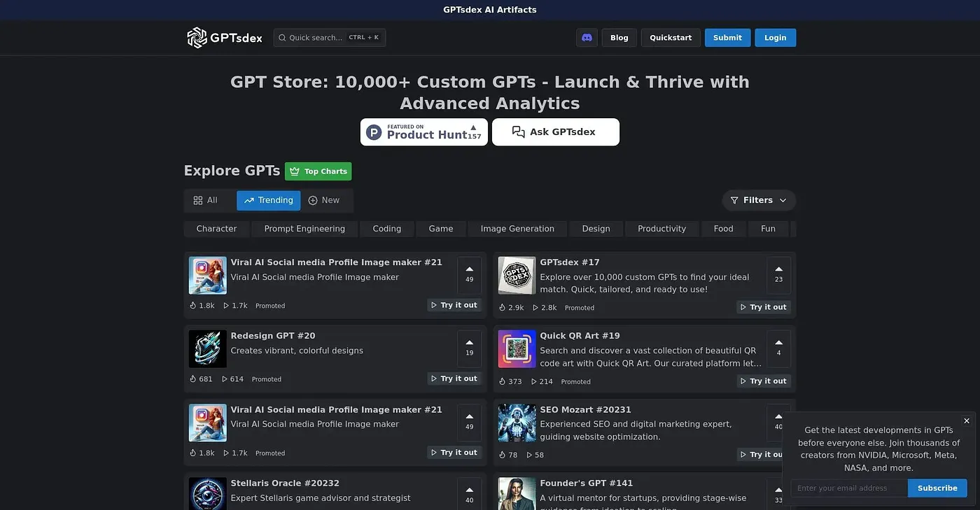Viewport: 980px width, 510px height.
Task: Click the Login button
Action: click(776, 38)
